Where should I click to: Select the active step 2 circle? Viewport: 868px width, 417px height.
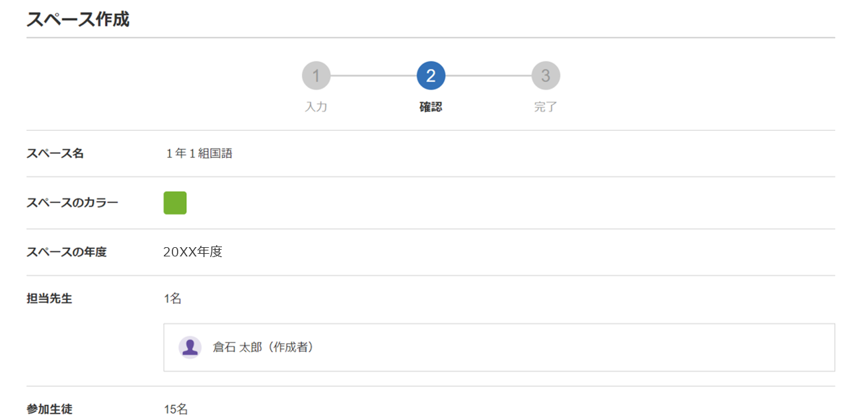click(431, 76)
